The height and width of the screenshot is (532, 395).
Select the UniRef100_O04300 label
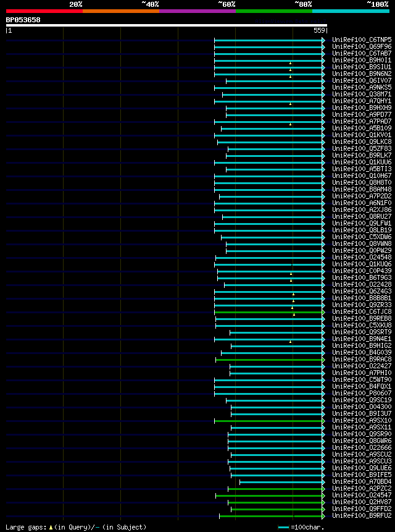coord(362,407)
